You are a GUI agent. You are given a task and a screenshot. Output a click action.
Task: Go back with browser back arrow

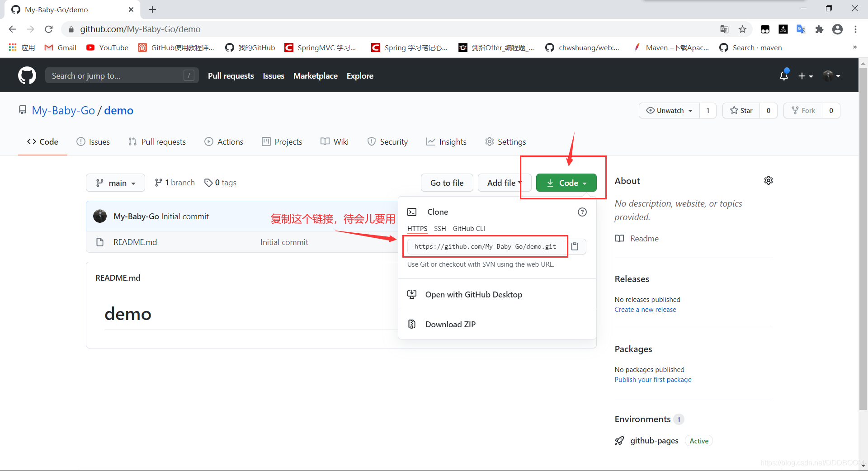pyautogui.click(x=13, y=29)
